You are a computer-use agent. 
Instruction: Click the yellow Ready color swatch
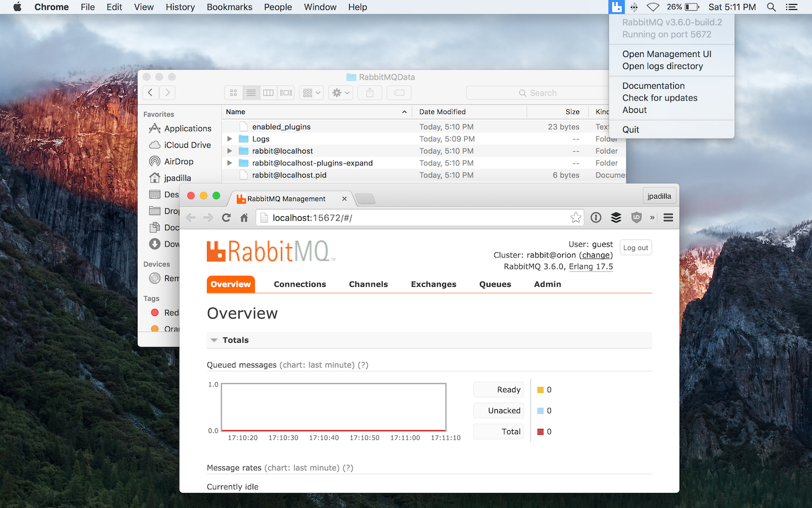pyautogui.click(x=540, y=390)
